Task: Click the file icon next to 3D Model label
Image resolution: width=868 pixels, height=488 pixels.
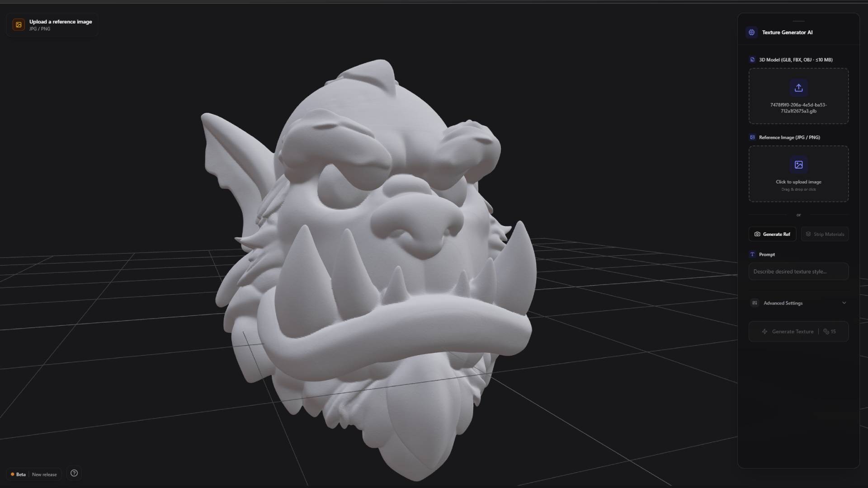Action: (x=752, y=60)
